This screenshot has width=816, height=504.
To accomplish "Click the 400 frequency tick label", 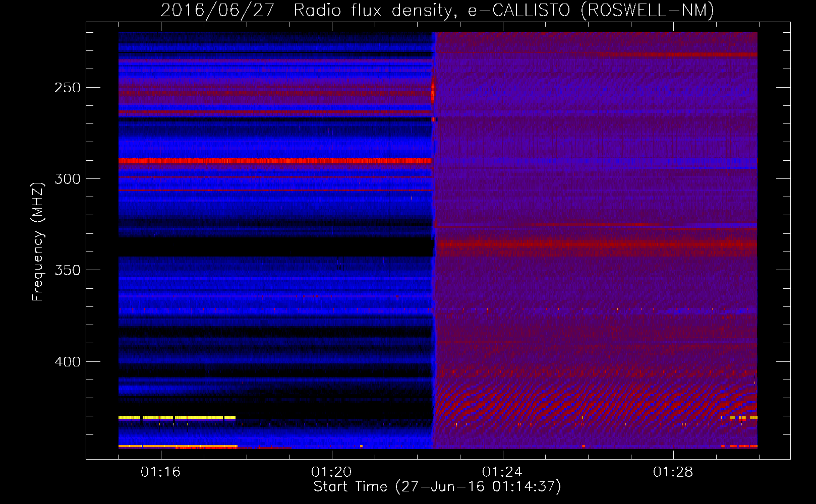I will pyautogui.click(x=68, y=362).
